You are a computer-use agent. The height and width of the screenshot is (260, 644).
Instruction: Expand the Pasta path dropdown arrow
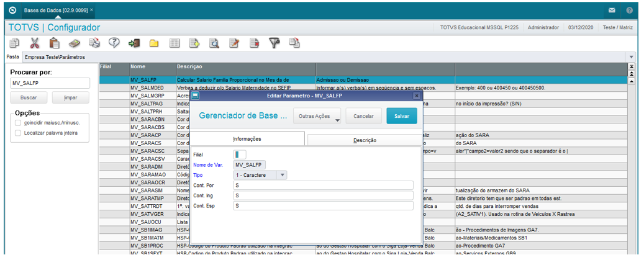[x=631, y=57]
